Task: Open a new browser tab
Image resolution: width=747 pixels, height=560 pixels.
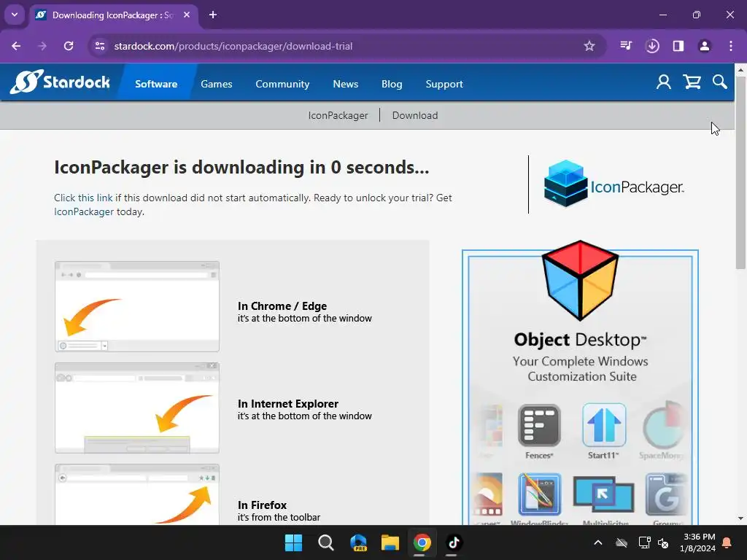Action: (x=213, y=15)
